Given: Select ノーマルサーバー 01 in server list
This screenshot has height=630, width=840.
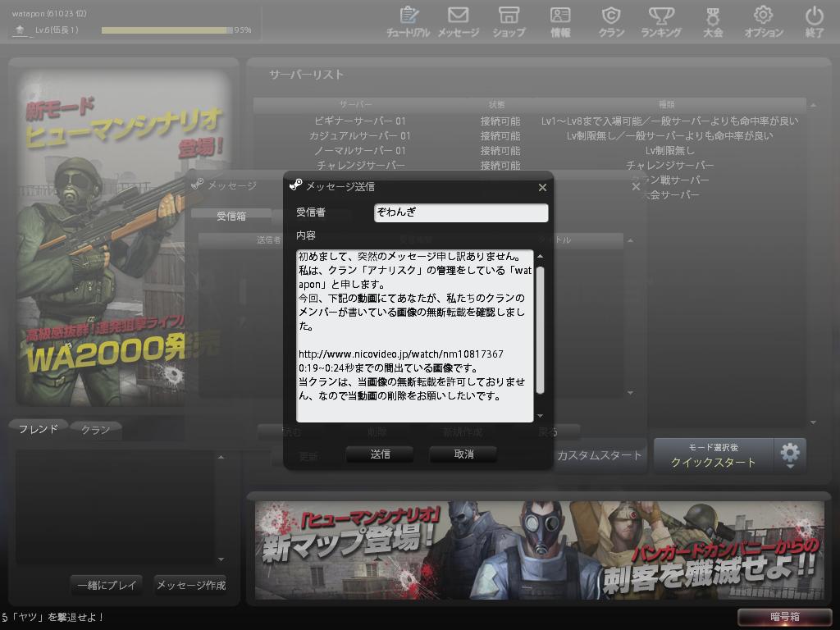Looking at the screenshot, I should click(x=359, y=151).
